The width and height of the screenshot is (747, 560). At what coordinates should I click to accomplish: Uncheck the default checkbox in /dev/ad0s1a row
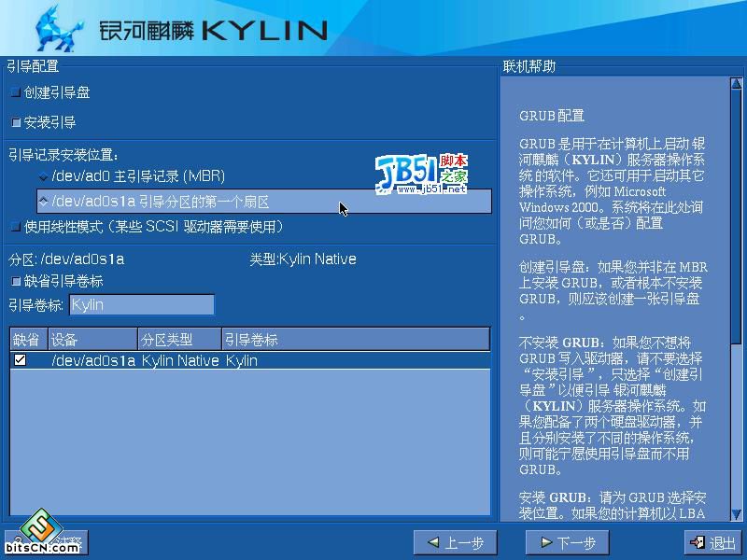click(20, 360)
